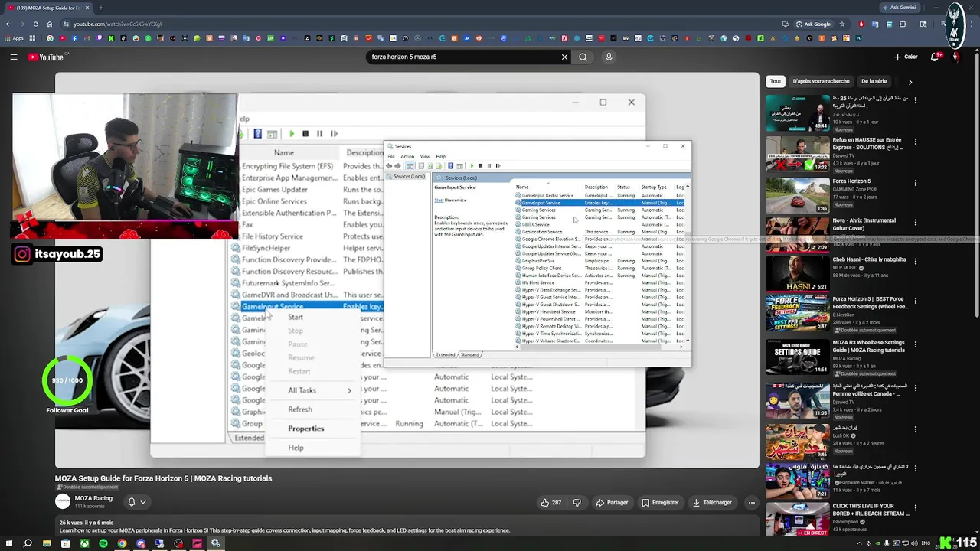The height and width of the screenshot is (551, 980).
Task: Open File menu in small Services window
Action: coord(391,156)
